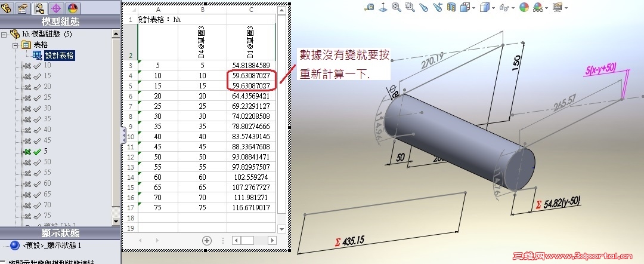Click the blue display state sphere icon

[x=15, y=245]
